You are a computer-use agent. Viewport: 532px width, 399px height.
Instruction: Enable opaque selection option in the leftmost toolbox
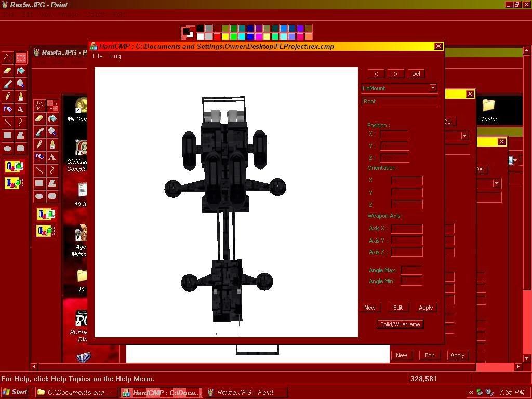click(x=15, y=167)
